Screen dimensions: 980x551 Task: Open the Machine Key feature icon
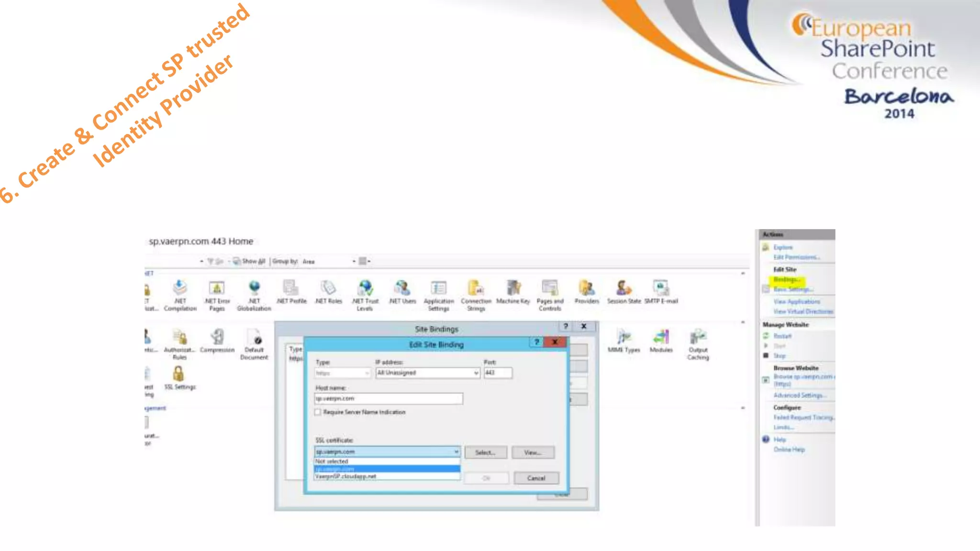click(513, 288)
